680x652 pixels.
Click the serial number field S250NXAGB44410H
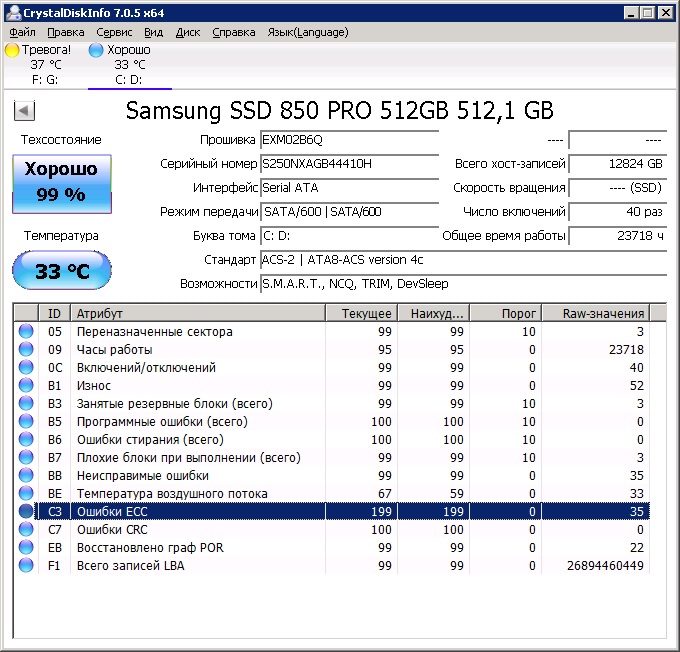pyautogui.click(x=350, y=164)
